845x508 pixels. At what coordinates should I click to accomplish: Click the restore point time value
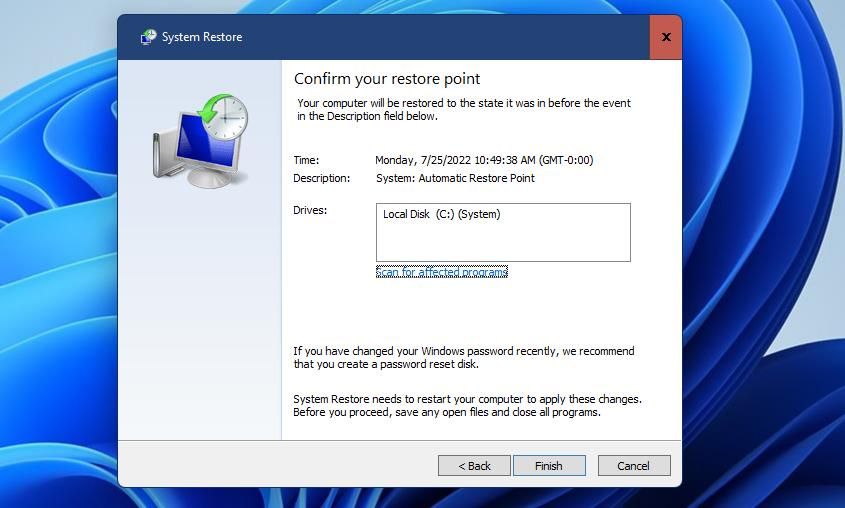point(484,160)
